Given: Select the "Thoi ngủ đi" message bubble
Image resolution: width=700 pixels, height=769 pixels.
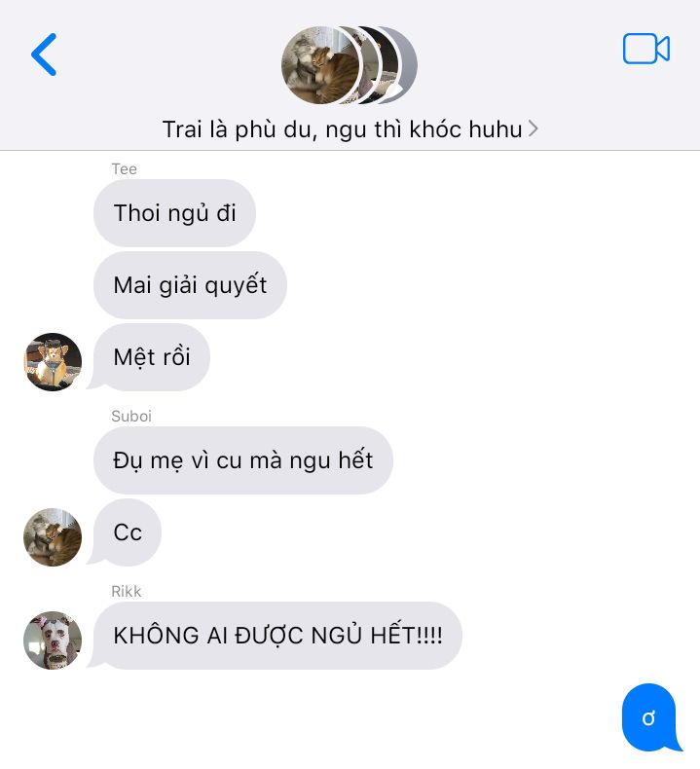Looking at the screenshot, I should pyautogui.click(x=174, y=213).
